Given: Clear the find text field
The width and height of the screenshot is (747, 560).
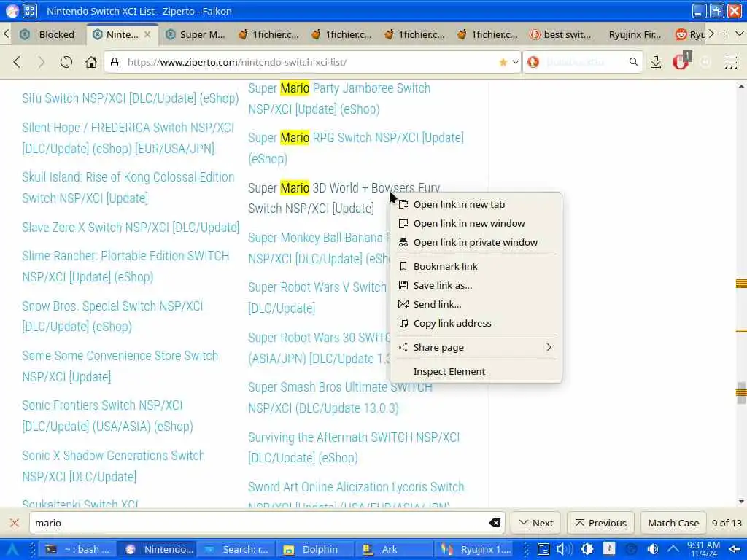Looking at the screenshot, I should pos(495,523).
